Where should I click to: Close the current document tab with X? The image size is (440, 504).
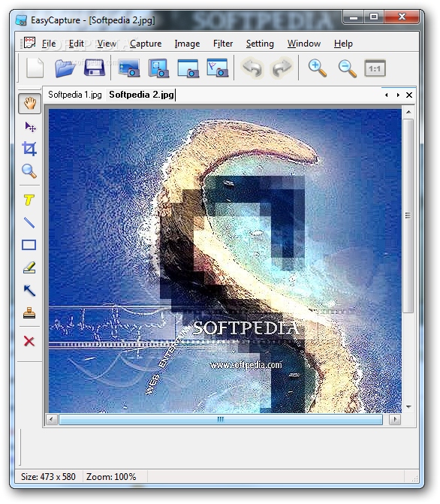408,95
